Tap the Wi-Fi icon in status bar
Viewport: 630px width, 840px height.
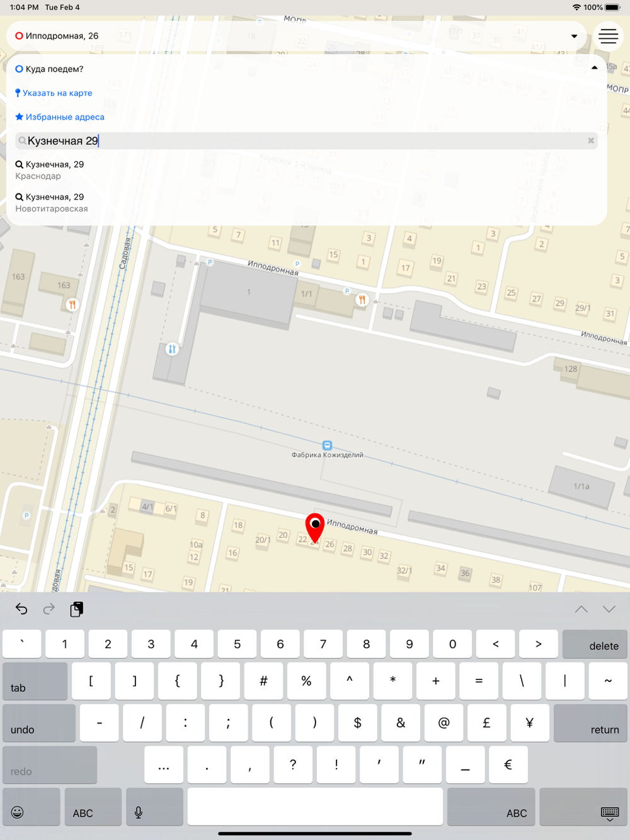click(x=576, y=8)
